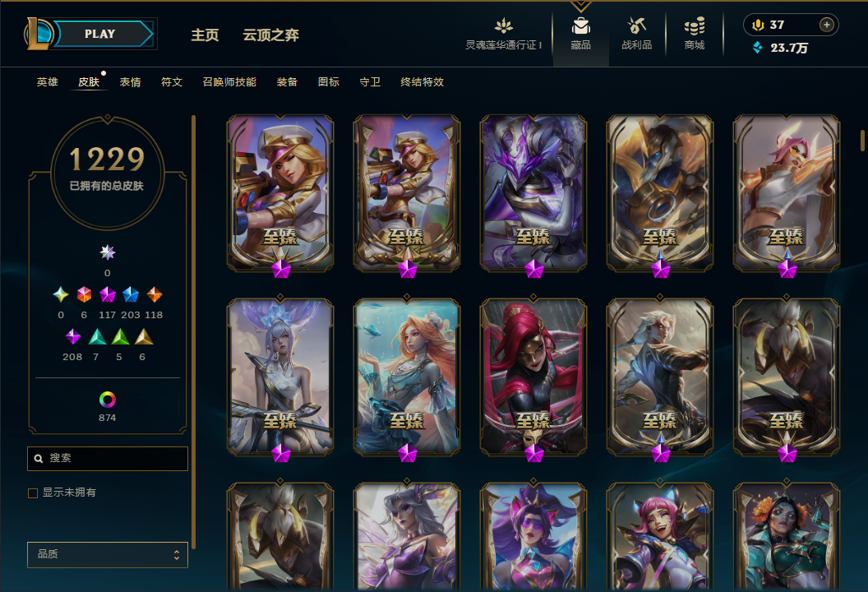Open the 终结特效 finishers tab
This screenshot has height=592, width=868.
point(422,82)
